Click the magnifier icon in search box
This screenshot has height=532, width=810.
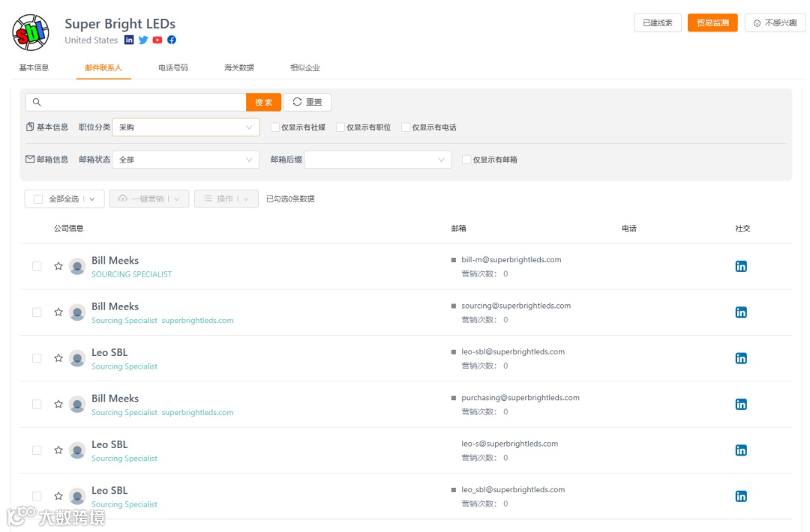pyautogui.click(x=37, y=102)
